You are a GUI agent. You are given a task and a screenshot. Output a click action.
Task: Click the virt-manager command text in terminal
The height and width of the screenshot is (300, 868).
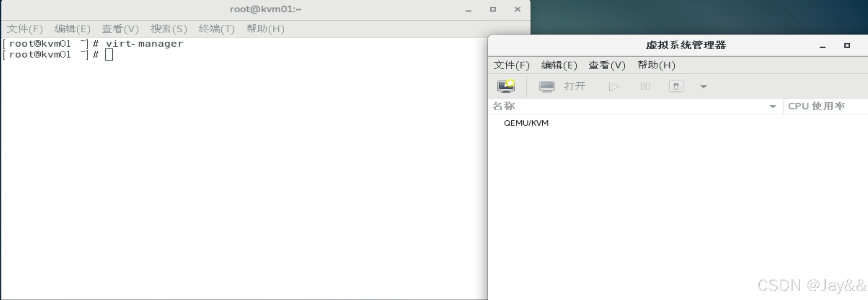pyautogui.click(x=145, y=44)
